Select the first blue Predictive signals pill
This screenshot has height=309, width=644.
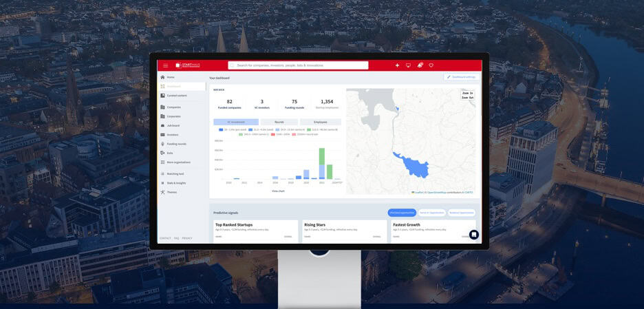[x=402, y=213]
